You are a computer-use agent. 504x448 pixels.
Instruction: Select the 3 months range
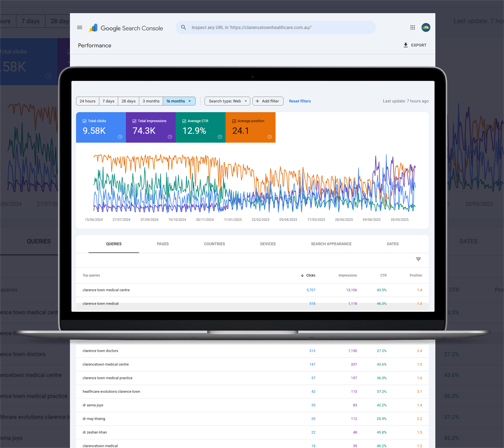[x=151, y=101]
